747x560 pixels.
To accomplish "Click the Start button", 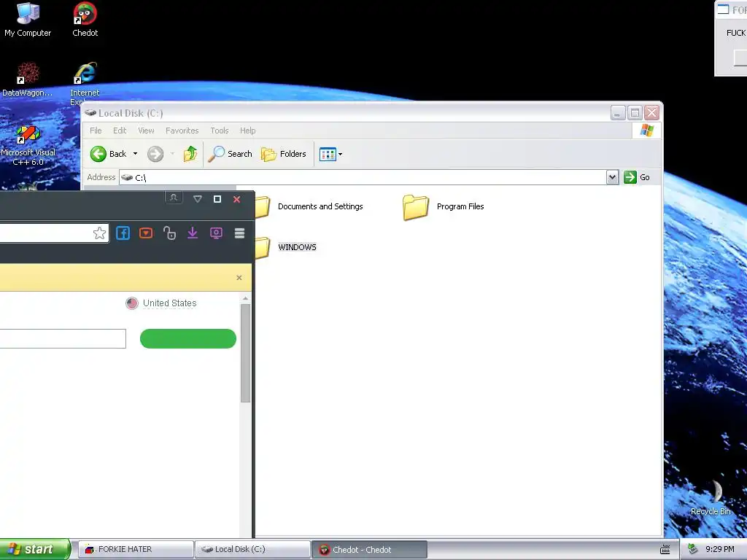I will tap(35, 549).
